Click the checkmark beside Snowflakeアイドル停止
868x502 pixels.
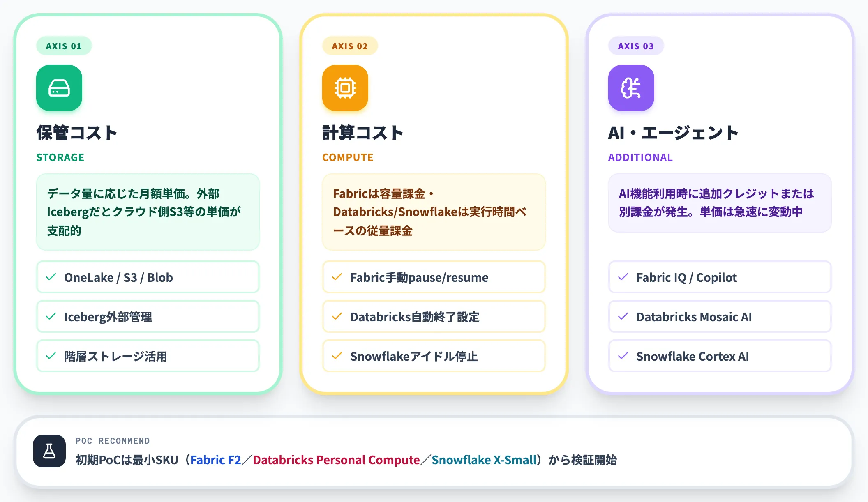(337, 356)
